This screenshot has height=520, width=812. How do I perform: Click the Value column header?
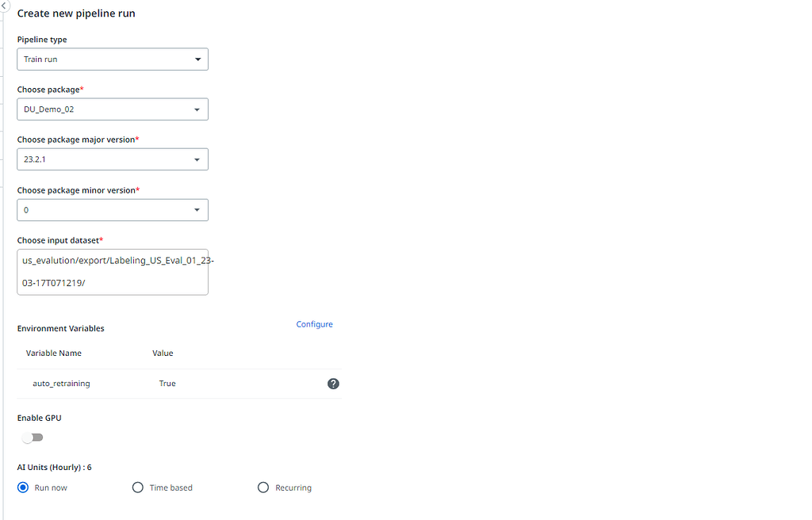click(163, 354)
